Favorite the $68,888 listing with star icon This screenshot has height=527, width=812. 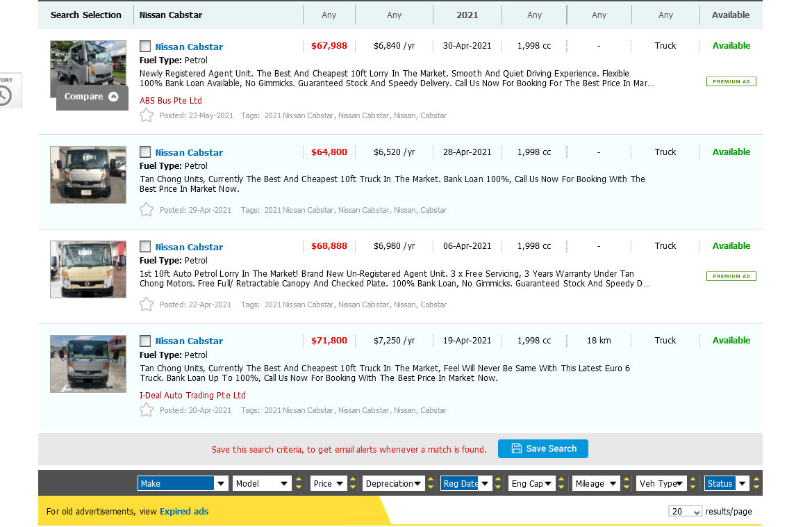[146, 305]
